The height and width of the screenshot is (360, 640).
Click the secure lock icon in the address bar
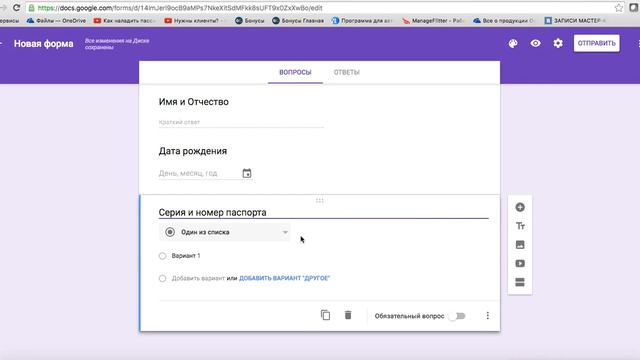[x=31, y=8]
